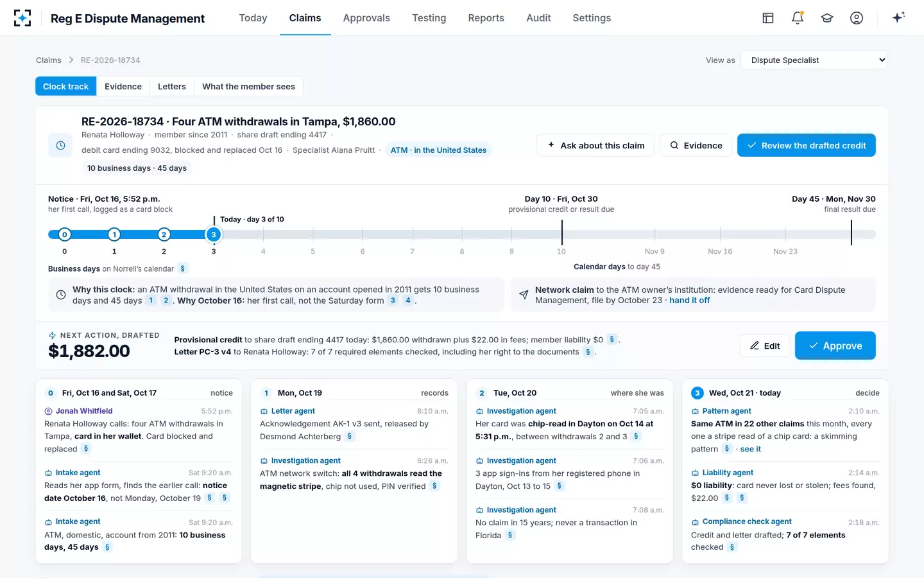Open the citation after 'withdrawals 2 and 3'
924x578 pixels.
pyautogui.click(x=636, y=437)
